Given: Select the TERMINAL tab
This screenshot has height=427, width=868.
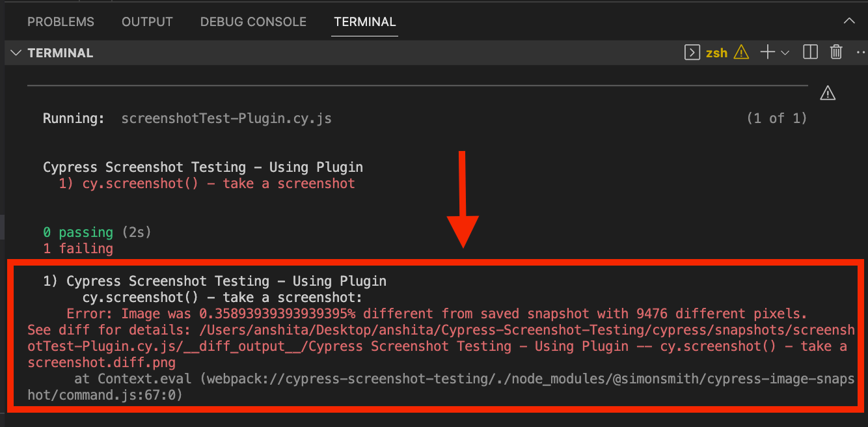Looking at the screenshot, I should [x=364, y=21].
